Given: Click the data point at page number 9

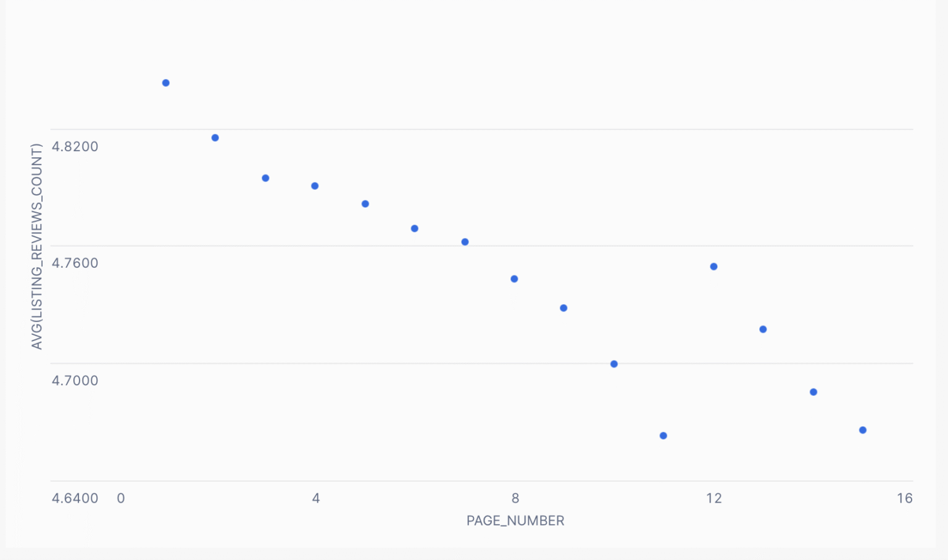Looking at the screenshot, I should (x=563, y=308).
